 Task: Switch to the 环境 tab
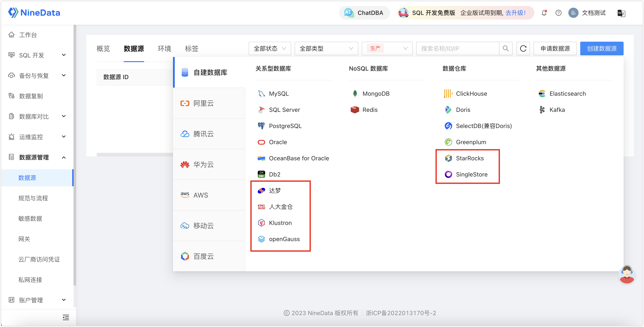pos(164,48)
